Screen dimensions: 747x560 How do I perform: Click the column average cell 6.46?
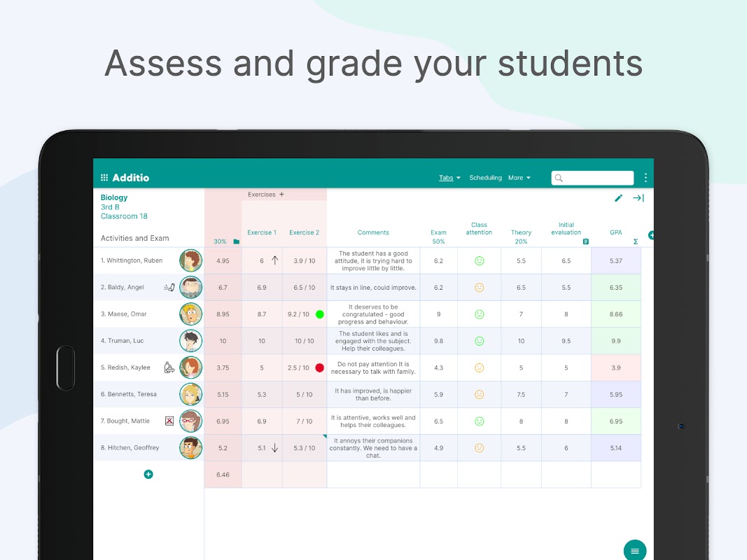223,475
